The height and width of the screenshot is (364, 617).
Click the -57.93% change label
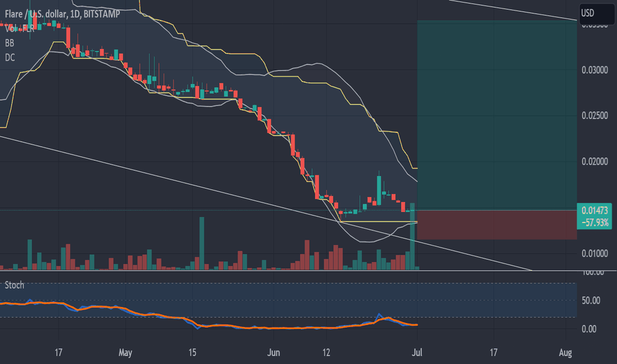594,222
